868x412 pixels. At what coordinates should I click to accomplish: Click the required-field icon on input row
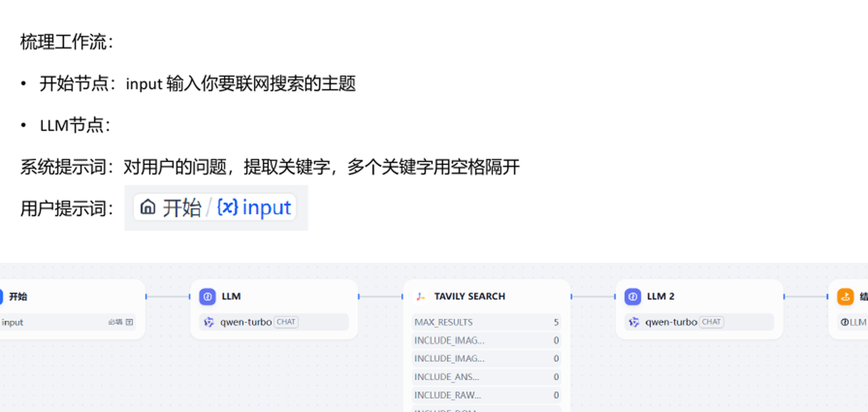(x=129, y=322)
